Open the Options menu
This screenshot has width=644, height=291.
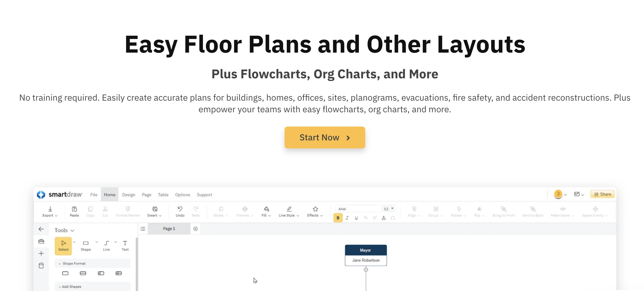(182, 195)
